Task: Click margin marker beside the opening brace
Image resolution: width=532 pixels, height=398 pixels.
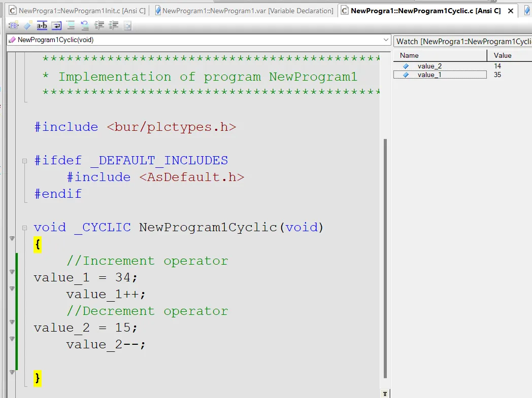Action: [x=12, y=238]
